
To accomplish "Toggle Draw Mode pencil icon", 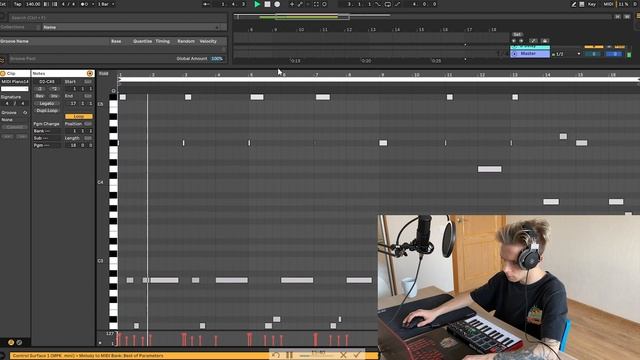I will click(573, 4).
